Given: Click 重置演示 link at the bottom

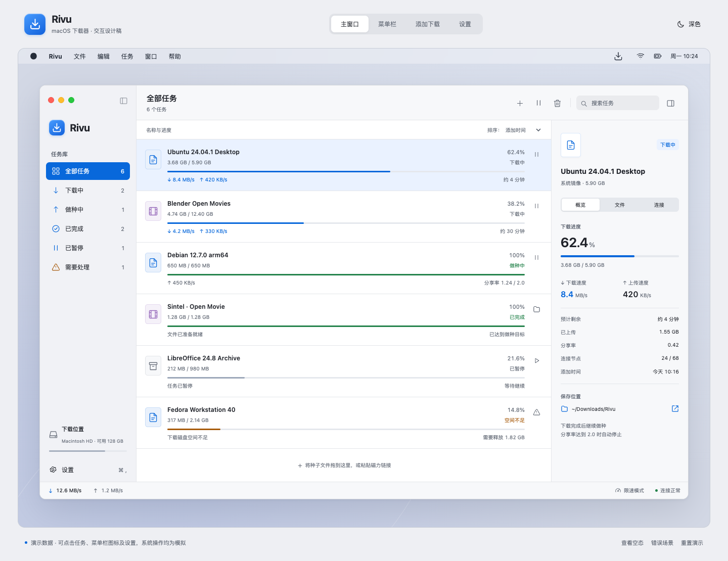Looking at the screenshot, I should 692,543.
